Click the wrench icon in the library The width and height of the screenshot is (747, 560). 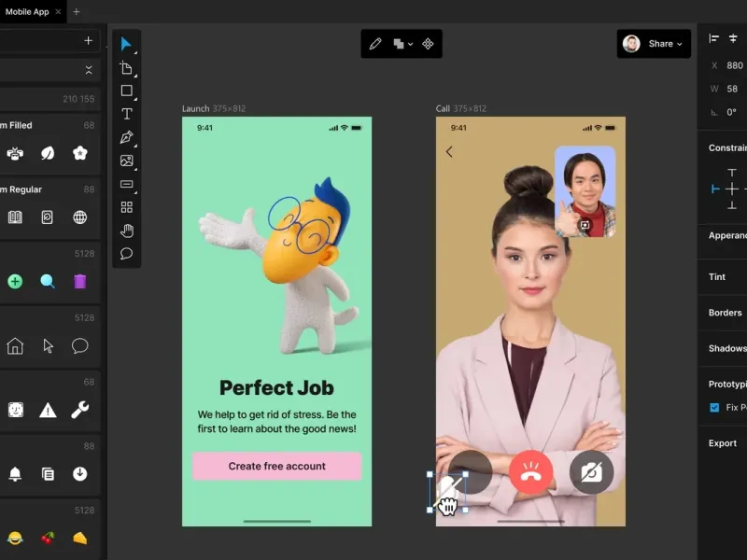[x=80, y=410]
